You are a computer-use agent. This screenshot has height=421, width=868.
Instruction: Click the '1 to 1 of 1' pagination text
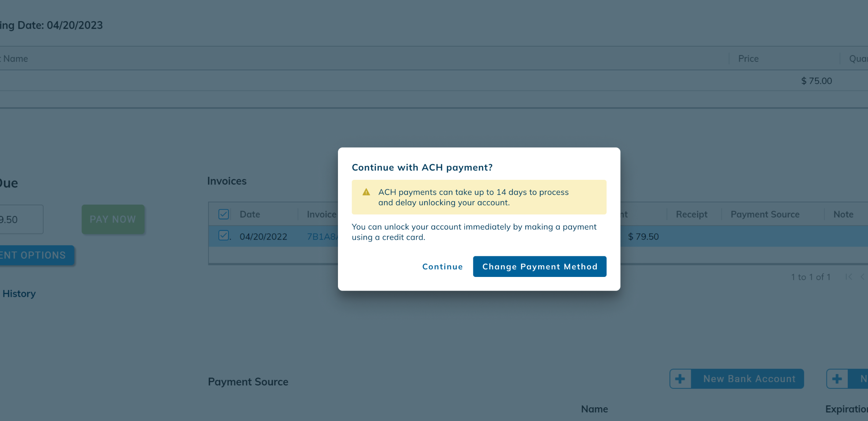(811, 277)
